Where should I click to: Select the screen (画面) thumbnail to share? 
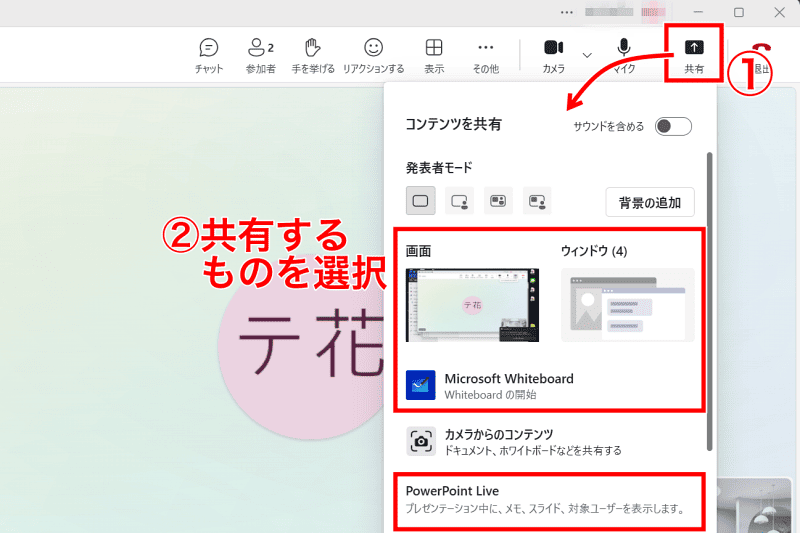472,305
